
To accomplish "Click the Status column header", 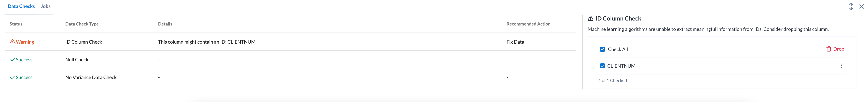I will click(16, 24).
